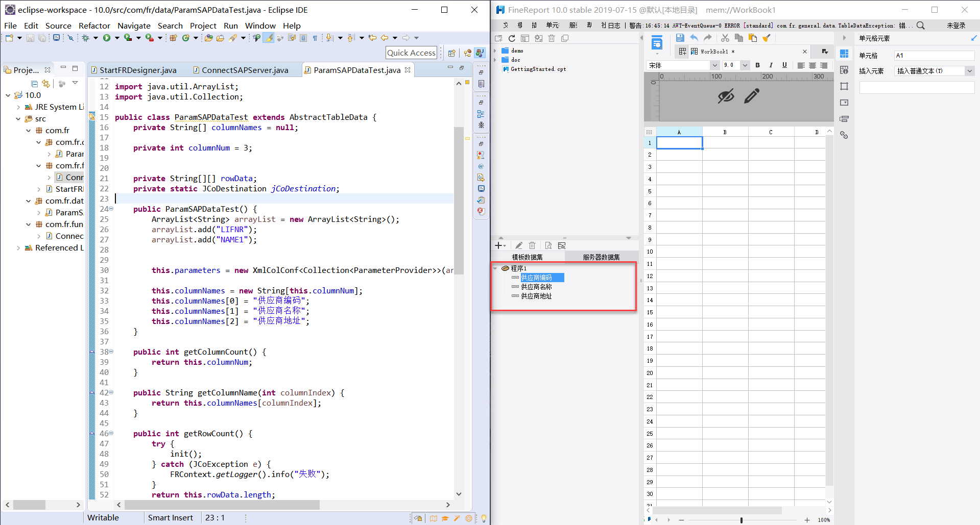Click the Eclipse Debug bug icon

point(85,38)
